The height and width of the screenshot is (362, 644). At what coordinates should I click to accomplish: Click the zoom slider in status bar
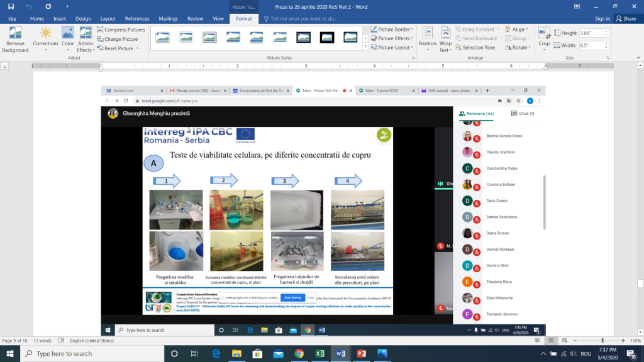(x=602, y=341)
